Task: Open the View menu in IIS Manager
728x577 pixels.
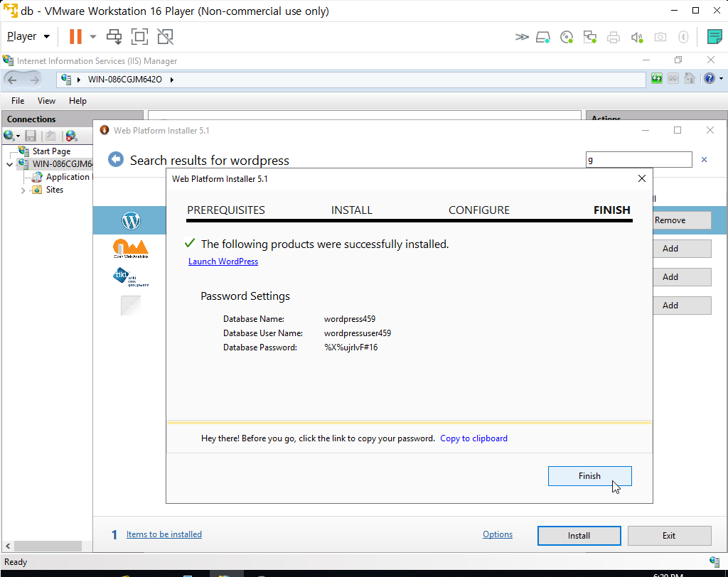Action: (x=46, y=101)
